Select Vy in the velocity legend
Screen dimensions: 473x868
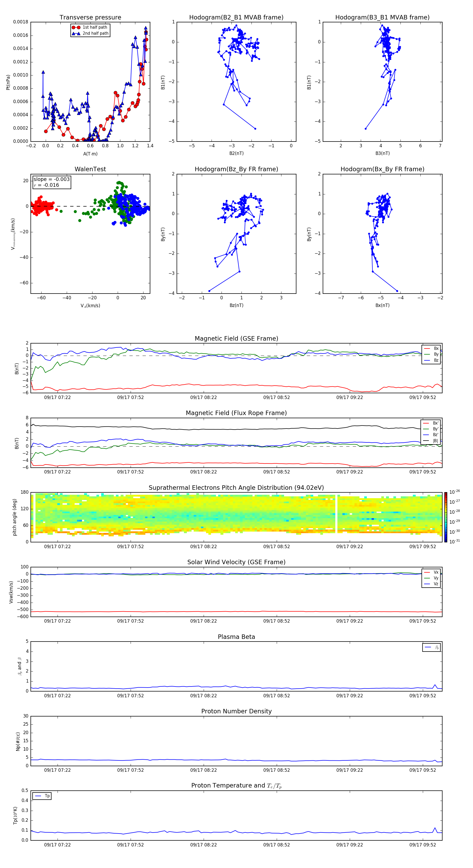(x=431, y=578)
